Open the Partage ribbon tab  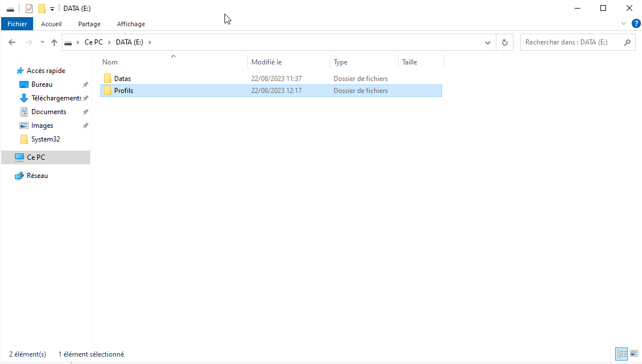[x=89, y=24]
